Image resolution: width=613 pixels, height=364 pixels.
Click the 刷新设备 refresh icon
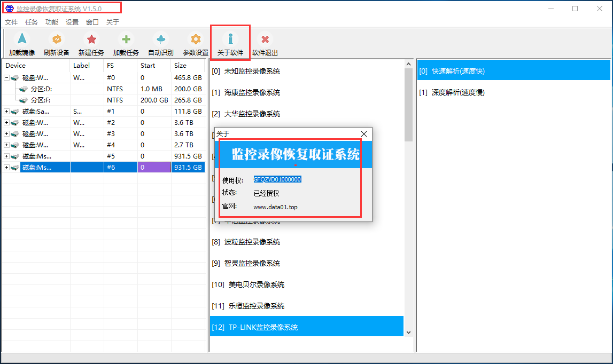point(56,40)
